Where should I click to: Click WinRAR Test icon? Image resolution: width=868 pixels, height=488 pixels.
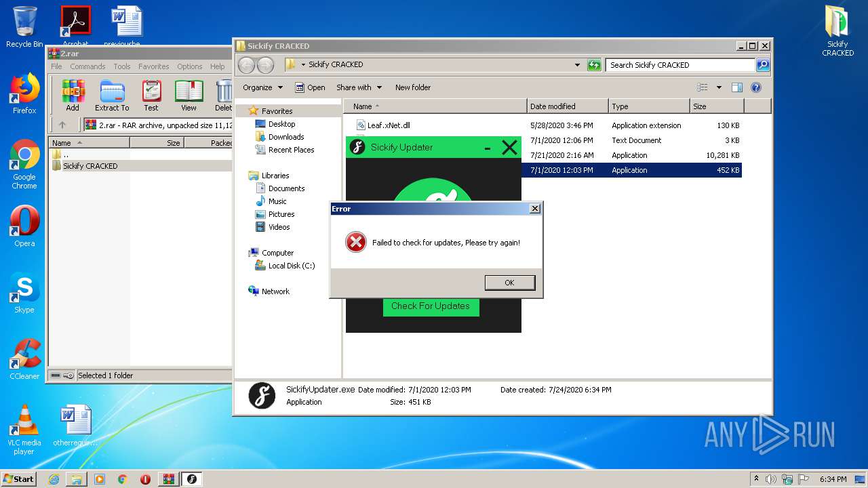151,96
